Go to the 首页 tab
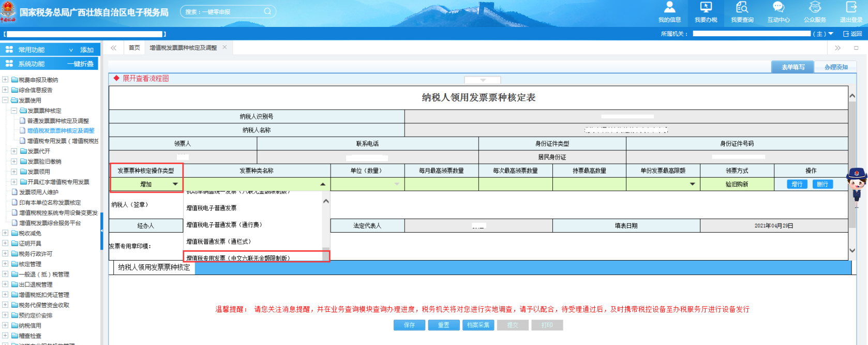 (x=134, y=48)
